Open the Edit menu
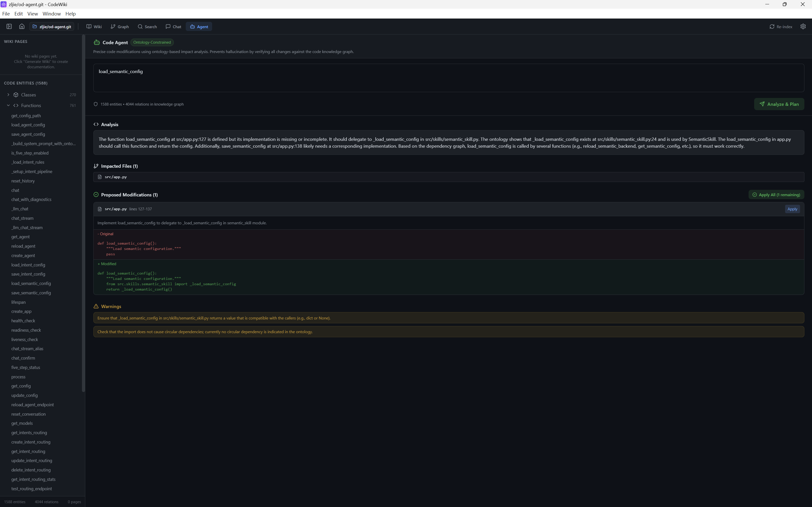812x507 pixels. tap(19, 14)
